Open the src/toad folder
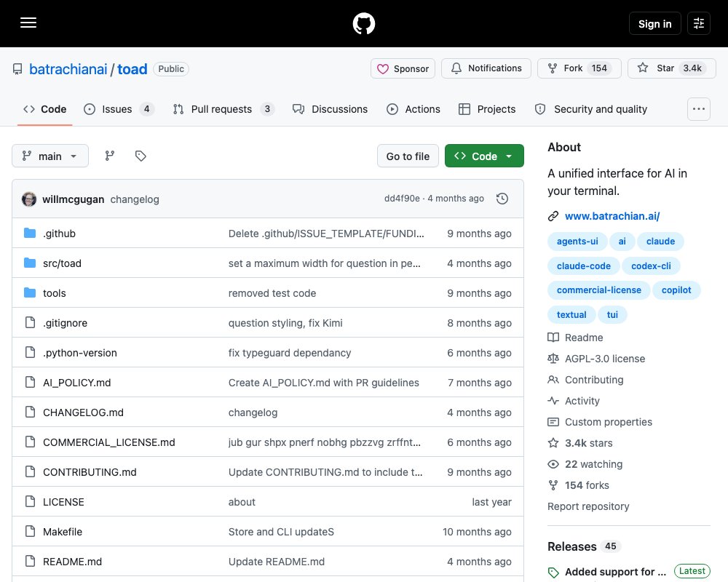The height and width of the screenshot is (582, 728). tap(62, 263)
